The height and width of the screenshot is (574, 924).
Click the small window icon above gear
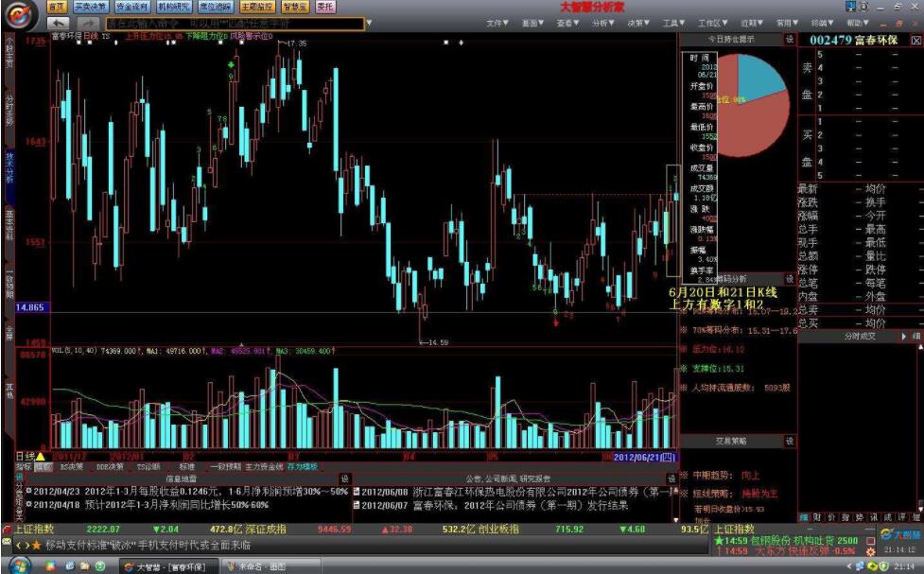(870, 540)
